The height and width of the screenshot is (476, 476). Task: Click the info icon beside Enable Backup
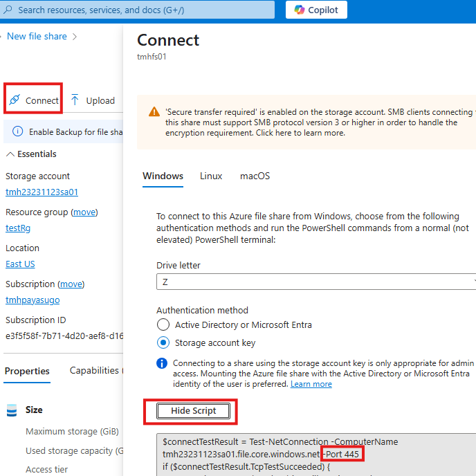[x=17, y=131]
